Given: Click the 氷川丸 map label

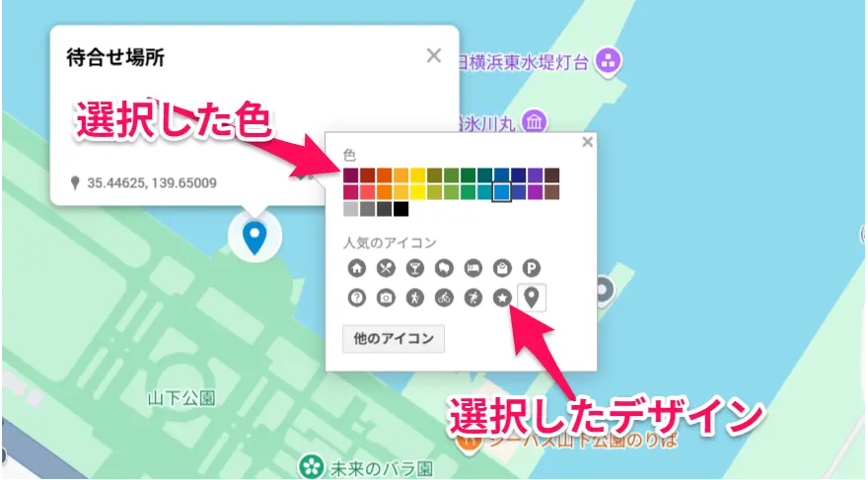Looking at the screenshot, I should tap(486, 123).
